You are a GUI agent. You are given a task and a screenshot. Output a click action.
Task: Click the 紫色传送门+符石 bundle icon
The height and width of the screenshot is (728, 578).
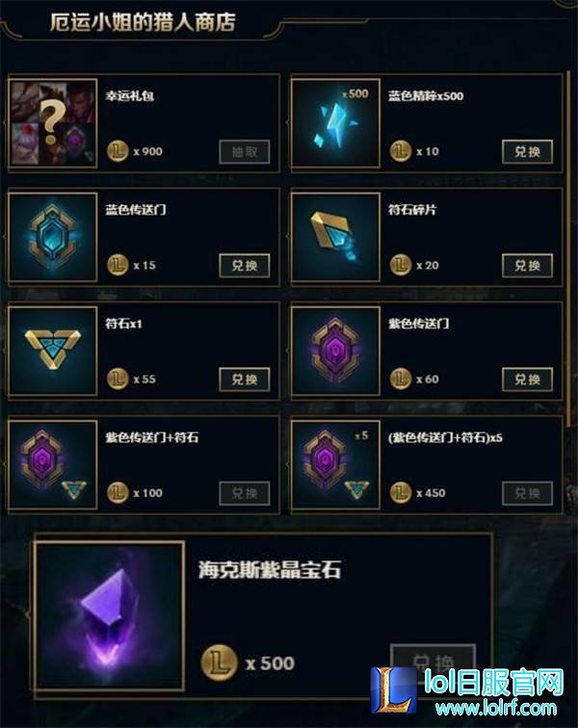(53, 464)
